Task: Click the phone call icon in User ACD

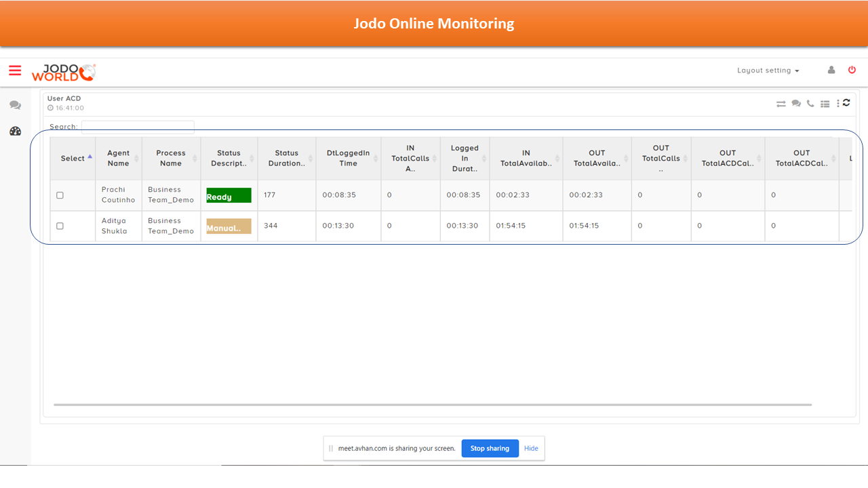Action: (810, 104)
